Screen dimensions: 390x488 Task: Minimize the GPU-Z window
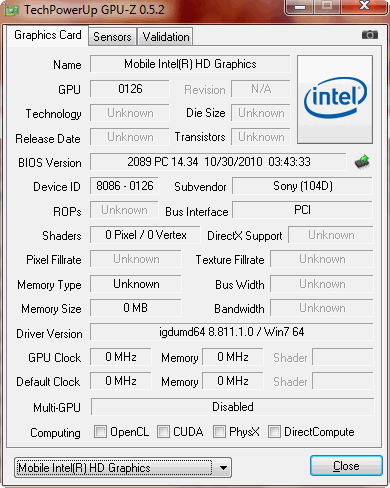[x=300, y=7]
